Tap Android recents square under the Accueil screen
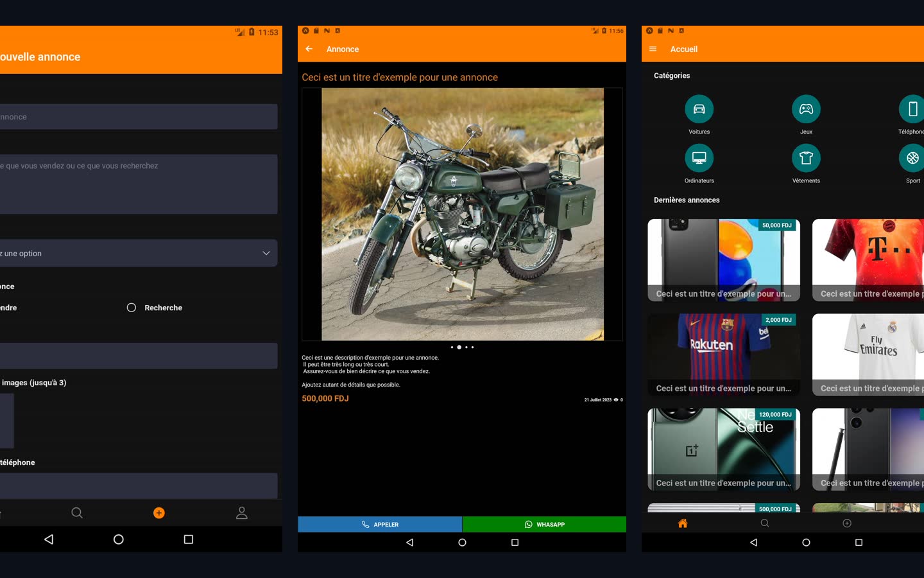The height and width of the screenshot is (578, 924). pos(859,543)
